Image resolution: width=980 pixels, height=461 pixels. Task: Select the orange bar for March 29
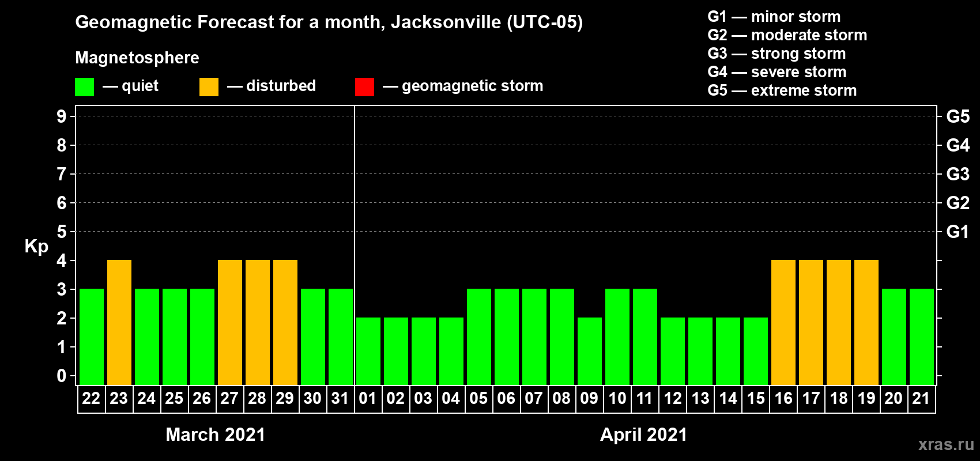click(x=285, y=322)
